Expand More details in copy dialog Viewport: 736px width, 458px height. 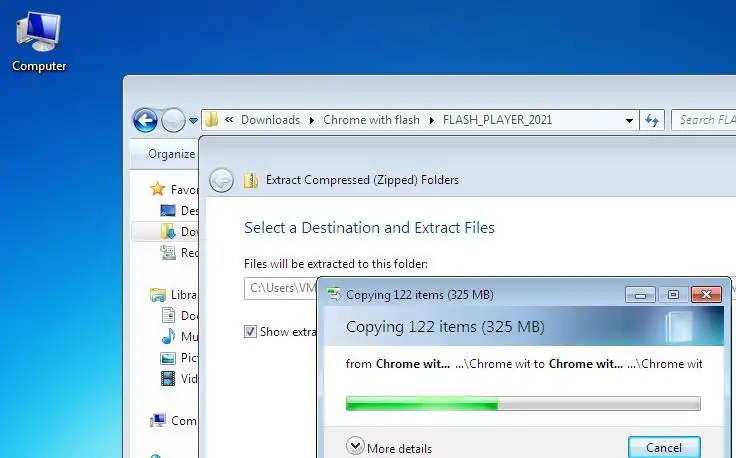pos(389,447)
